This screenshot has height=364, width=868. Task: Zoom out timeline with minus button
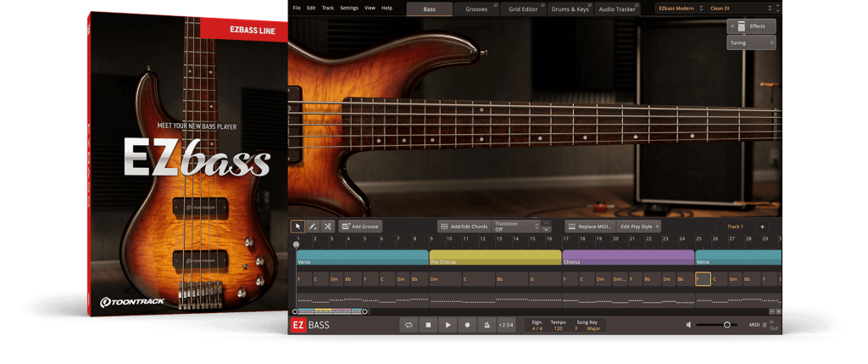[x=771, y=311]
